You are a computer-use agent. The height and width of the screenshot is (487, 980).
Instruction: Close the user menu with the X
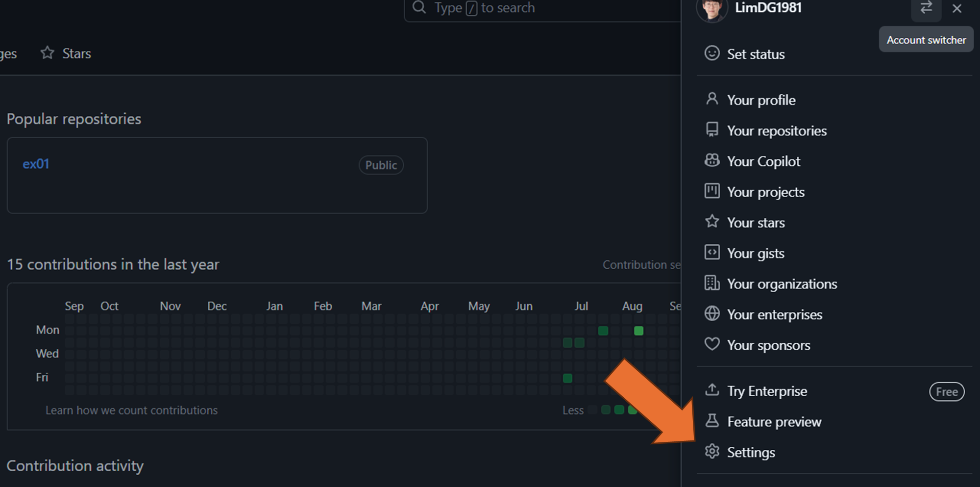pyautogui.click(x=957, y=8)
